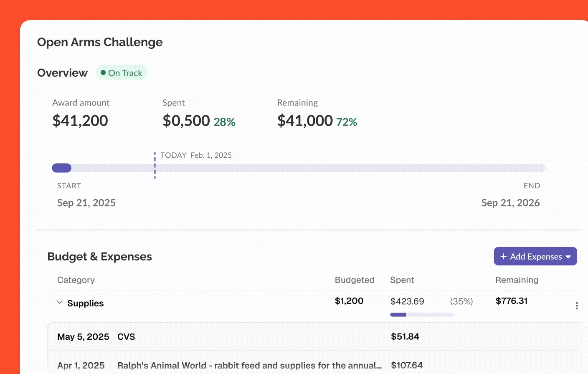
Task: Click the Budgeted column header
Action: (x=355, y=280)
